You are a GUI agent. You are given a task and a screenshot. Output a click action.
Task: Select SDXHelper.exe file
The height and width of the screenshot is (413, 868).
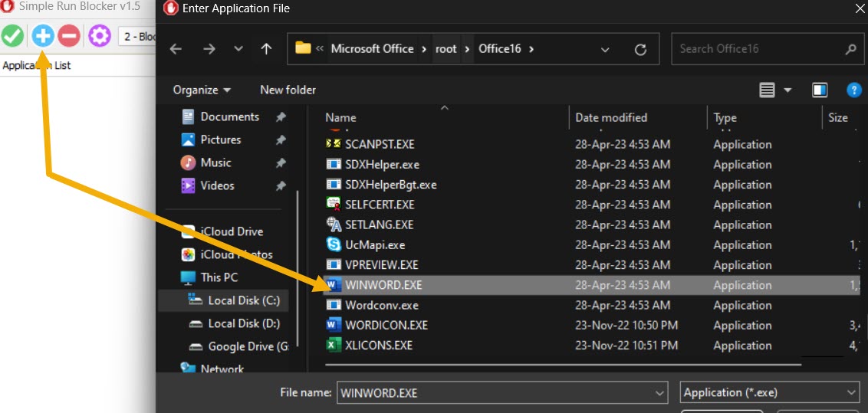point(382,165)
